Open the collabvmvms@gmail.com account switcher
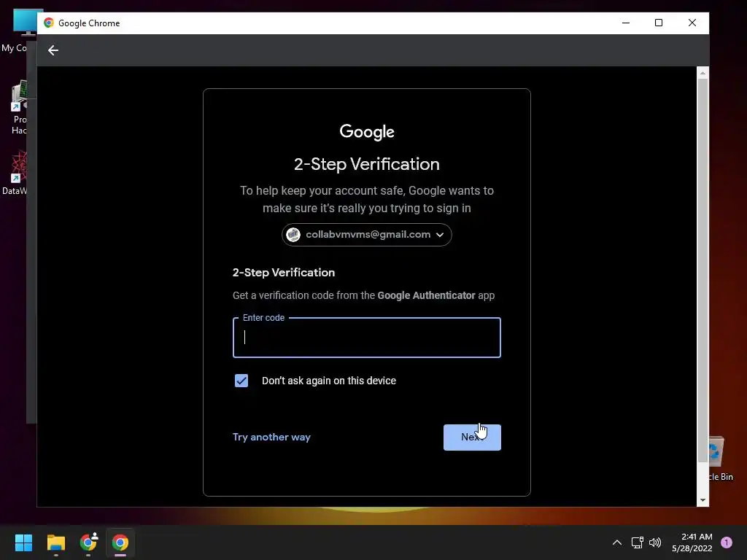Image resolution: width=747 pixels, height=560 pixels. (x=366, y=235)
